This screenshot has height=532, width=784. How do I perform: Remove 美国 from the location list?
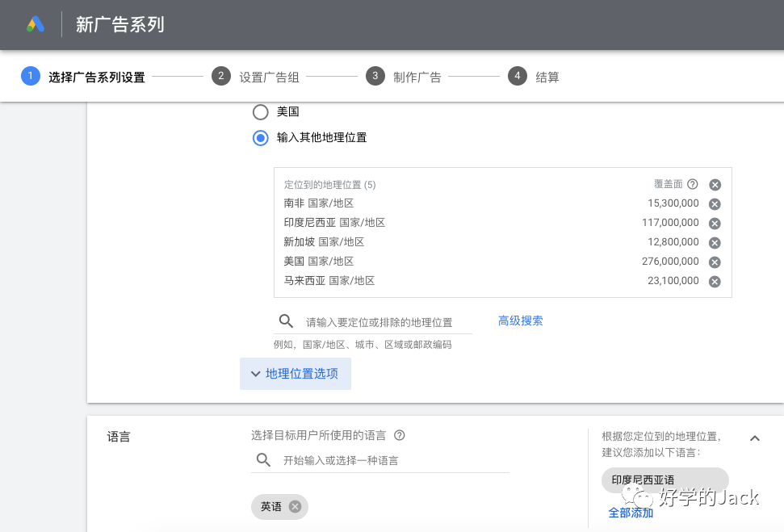coord(714,262)
